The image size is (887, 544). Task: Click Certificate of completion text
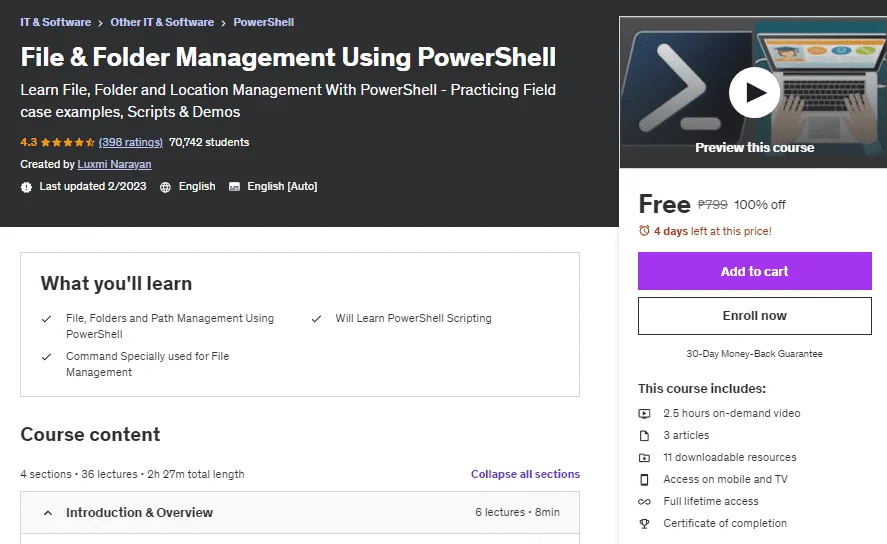(725, 524)
